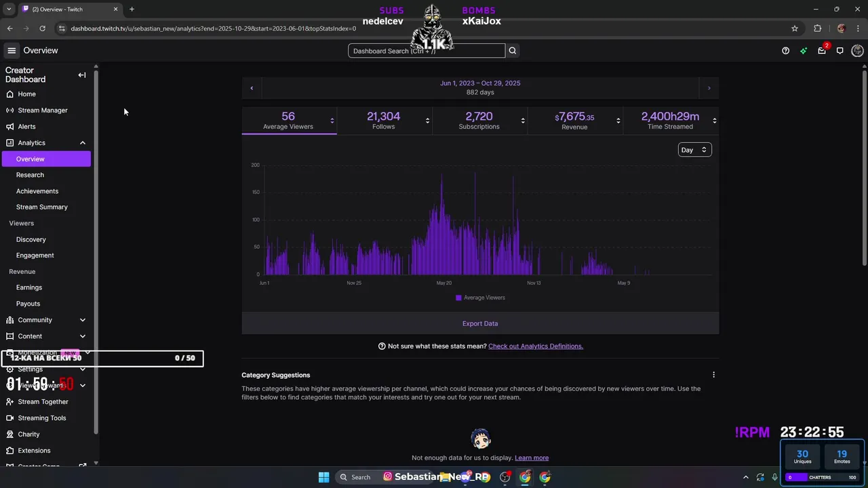Change Time Streamed stat selector arrows
The height and width of the screenshot is (488, 868).
pos(714,121)
